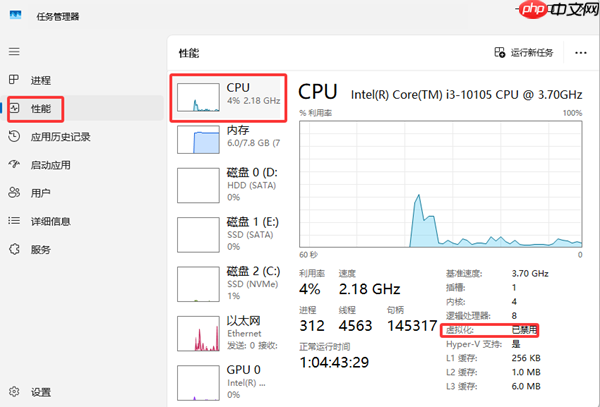
Task: Toggle the hamburger navigation menu
Action: 14,51
